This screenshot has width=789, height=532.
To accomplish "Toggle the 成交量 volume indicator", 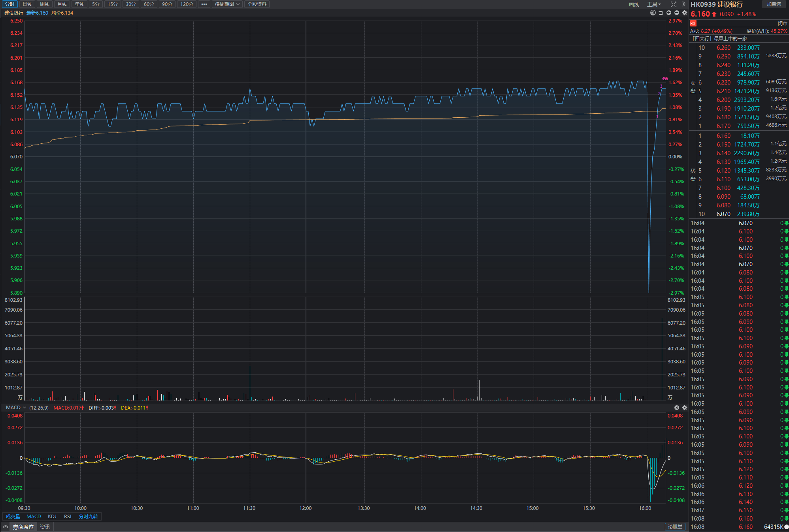I will click(x=13, y=517).
